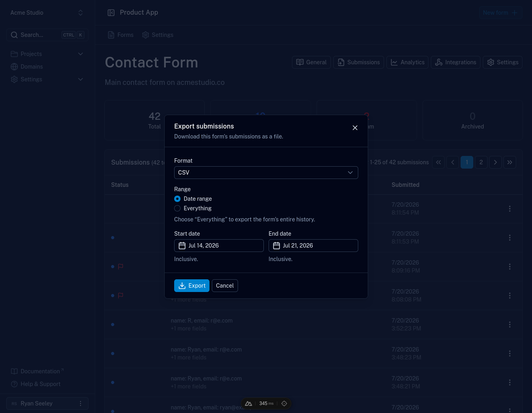Open row menu for 8:11:53 PM submission
The image size is (532, 413).
click(510, 238)
